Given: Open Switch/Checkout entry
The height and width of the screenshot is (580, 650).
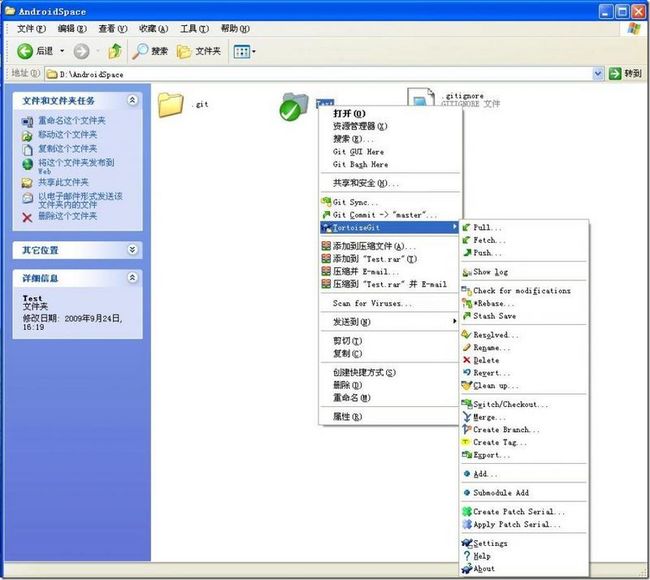Looking at the screenshot, I should pos(524,404).
